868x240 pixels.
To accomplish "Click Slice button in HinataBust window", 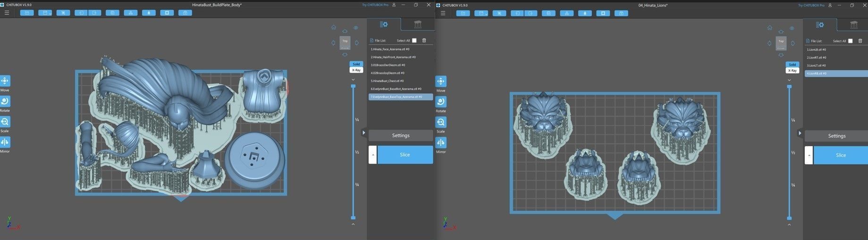I will [x=405, y=155].
